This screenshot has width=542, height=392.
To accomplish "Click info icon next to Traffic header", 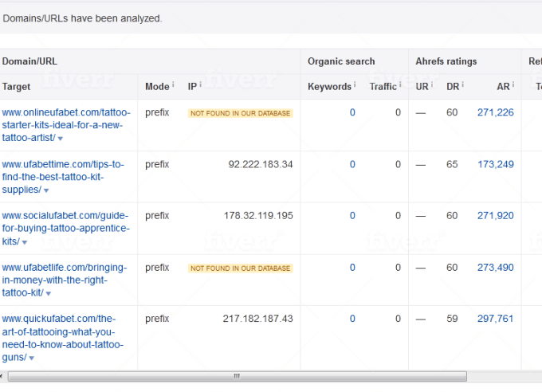I will point(400,84).
